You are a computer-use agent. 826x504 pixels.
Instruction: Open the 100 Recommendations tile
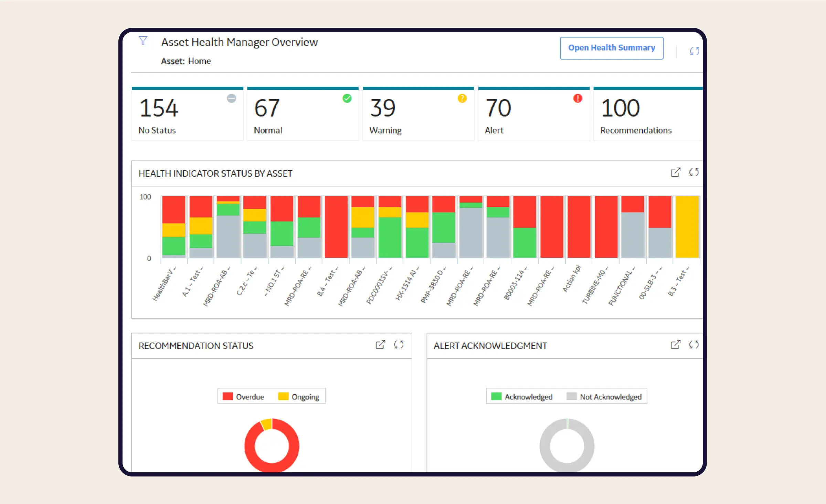click(x=648, y=114)
